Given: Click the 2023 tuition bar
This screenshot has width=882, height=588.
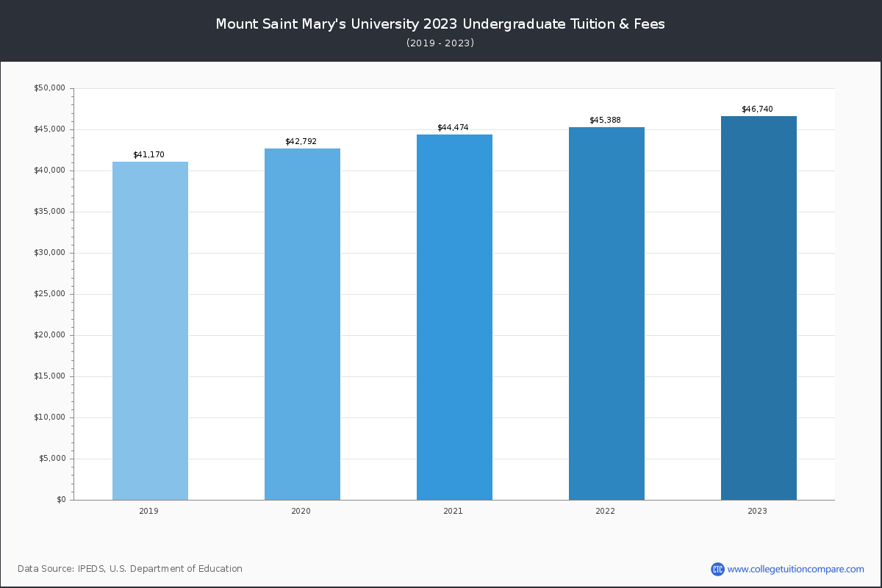Looking at the screenshot, I should click(x=759, y=308).
